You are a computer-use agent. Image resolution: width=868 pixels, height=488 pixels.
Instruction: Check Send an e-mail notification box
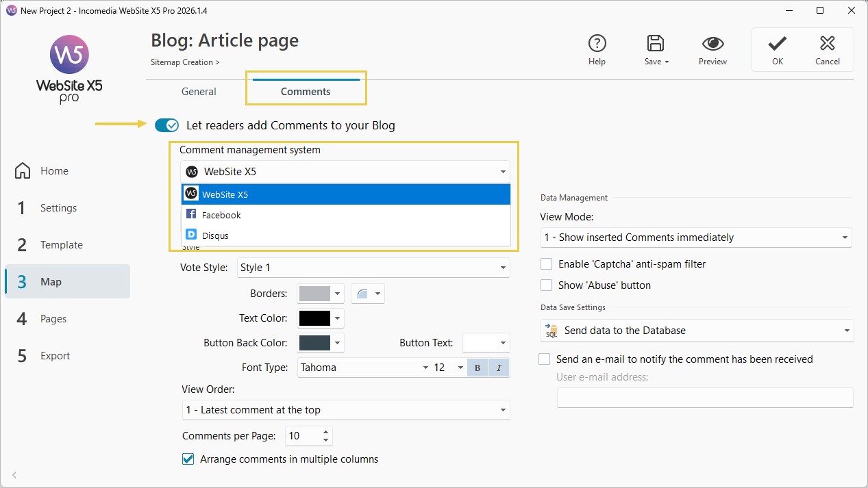pos(545,359)
